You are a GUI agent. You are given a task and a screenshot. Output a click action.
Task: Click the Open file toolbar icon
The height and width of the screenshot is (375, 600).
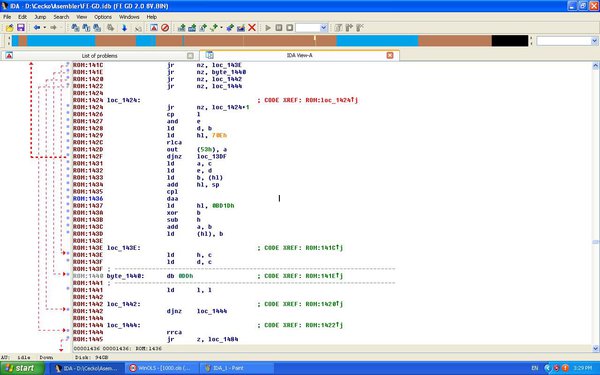tap(10, 28)
